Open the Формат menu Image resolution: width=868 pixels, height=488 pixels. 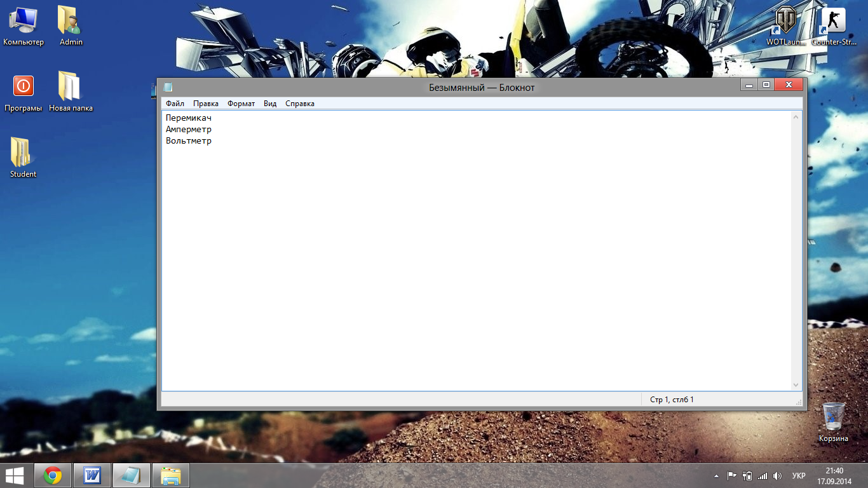tap(241, 104)
